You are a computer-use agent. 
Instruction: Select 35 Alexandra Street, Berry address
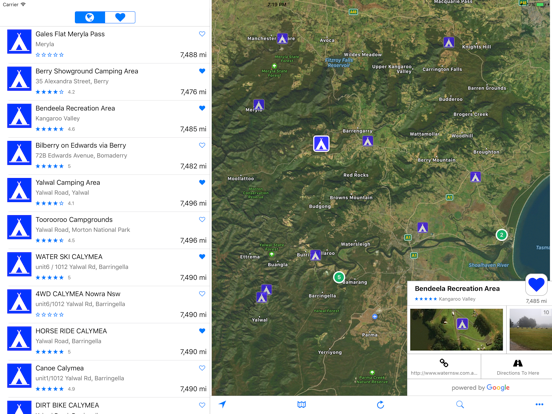(x=72, y=81)
